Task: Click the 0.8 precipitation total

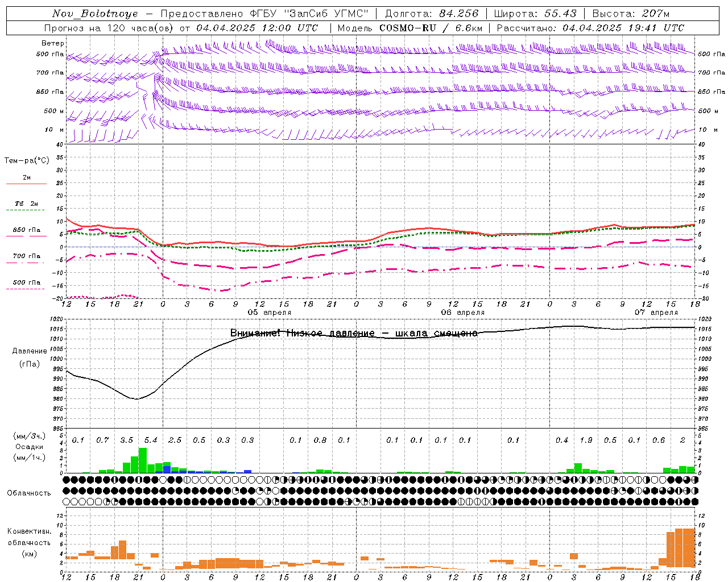Action: (320, 440)
